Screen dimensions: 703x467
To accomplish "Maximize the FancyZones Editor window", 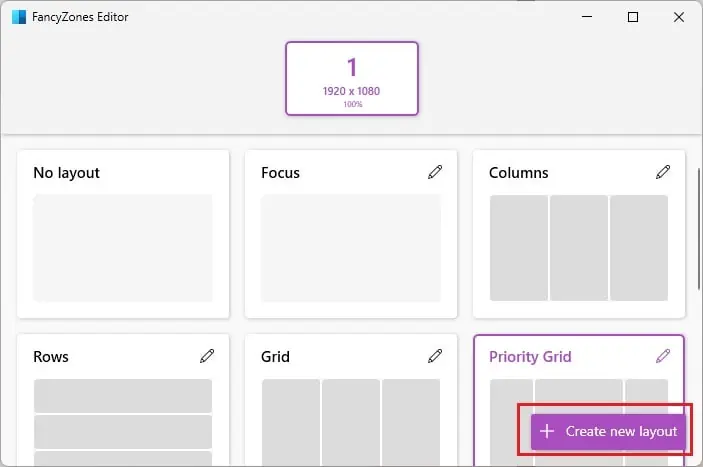I will [632, 17].
